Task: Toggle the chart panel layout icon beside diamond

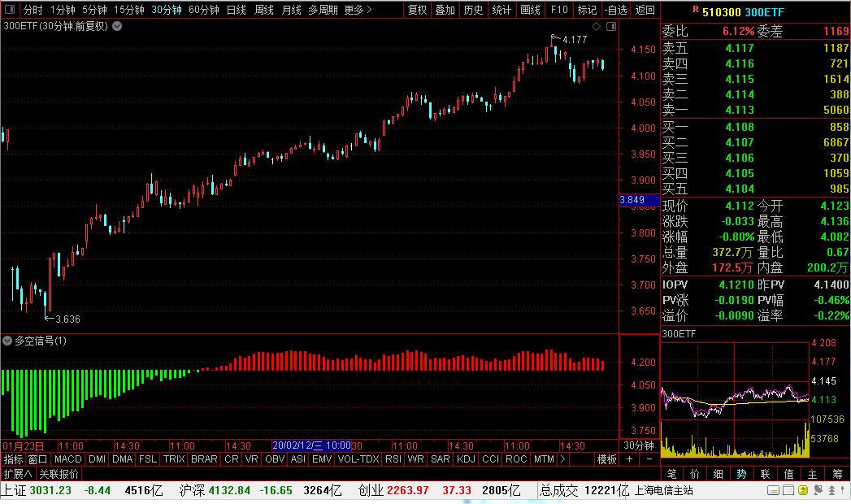Action: click(x=611, y=26)
